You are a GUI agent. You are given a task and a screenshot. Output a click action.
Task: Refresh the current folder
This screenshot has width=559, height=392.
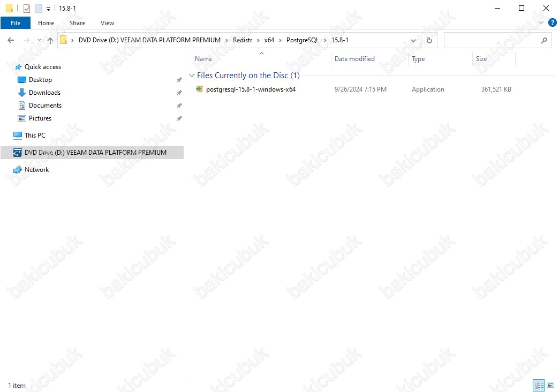[429, 40]
